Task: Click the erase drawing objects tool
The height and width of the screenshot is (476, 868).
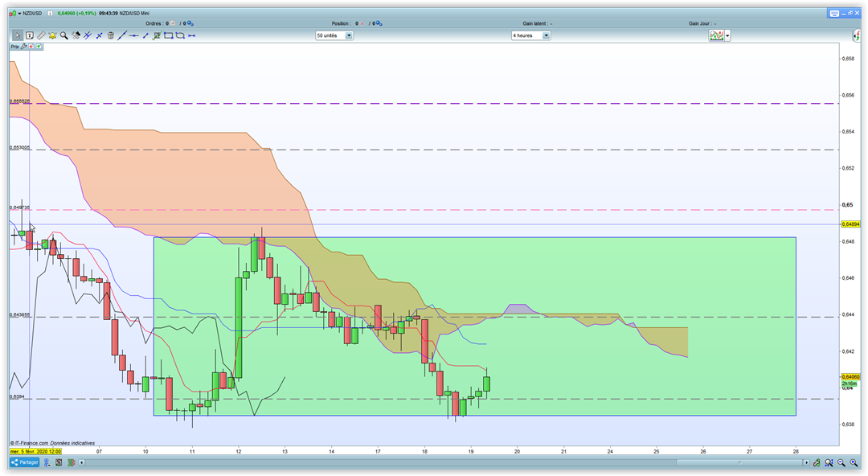Action: point(76,35)
